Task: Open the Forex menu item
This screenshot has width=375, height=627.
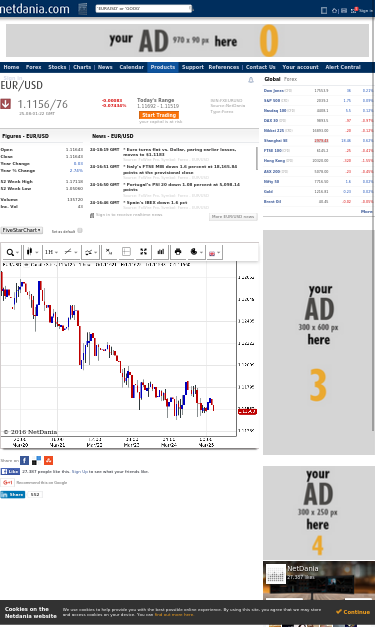Action: (34, 67)
